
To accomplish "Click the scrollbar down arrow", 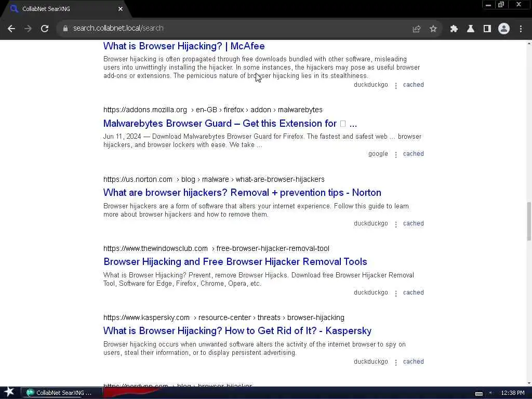I will click(x=528, y=383).
